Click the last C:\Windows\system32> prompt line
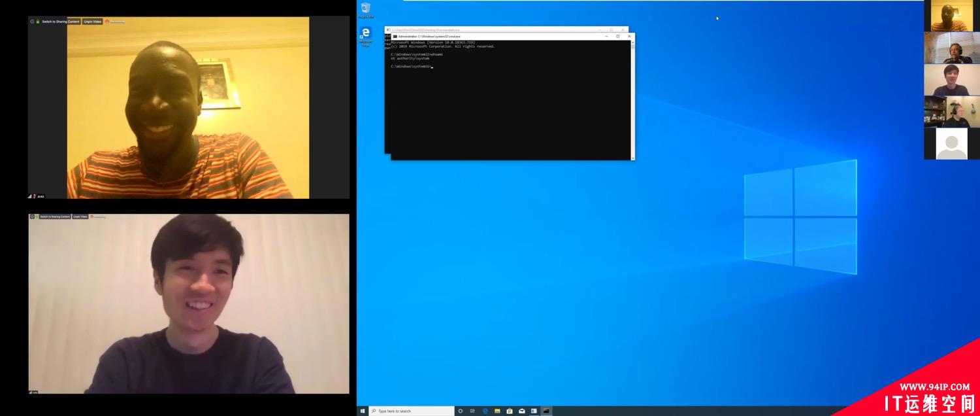Image resolution: width=980 pixels, height=416 pixels. [x=411, y=66]
